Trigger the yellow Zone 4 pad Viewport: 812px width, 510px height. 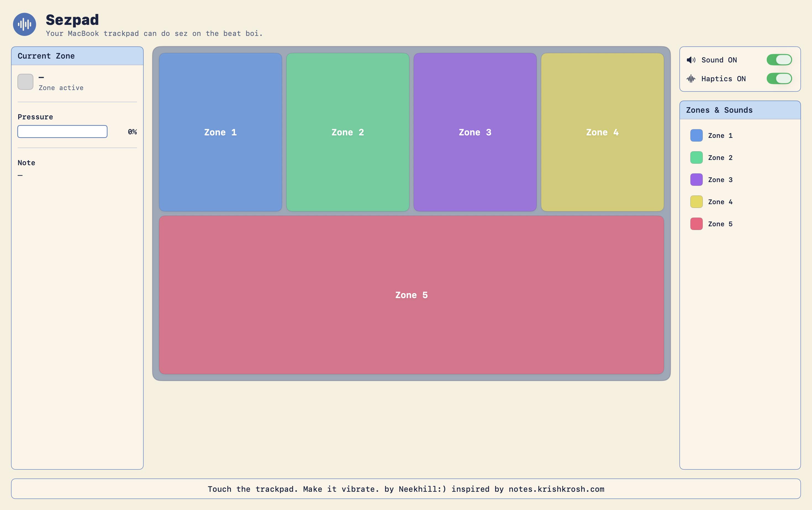(x=602, y=132)
